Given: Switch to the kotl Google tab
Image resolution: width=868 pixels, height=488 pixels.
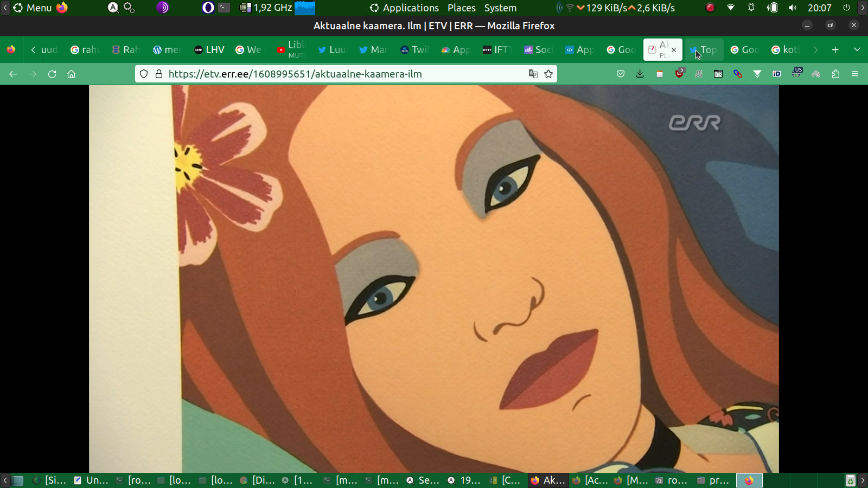Looking at the screenshot, I should tap(787, 50).
